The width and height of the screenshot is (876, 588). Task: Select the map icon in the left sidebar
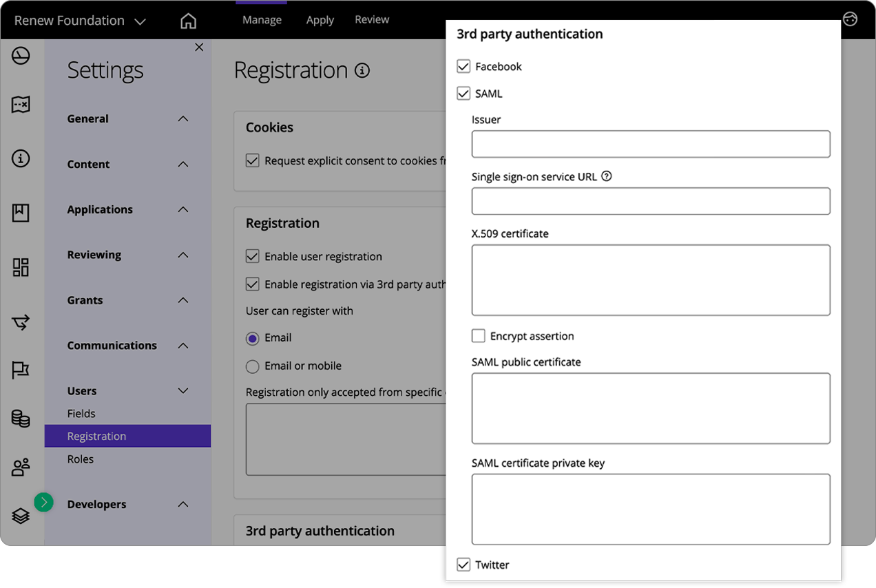[20, 105]
